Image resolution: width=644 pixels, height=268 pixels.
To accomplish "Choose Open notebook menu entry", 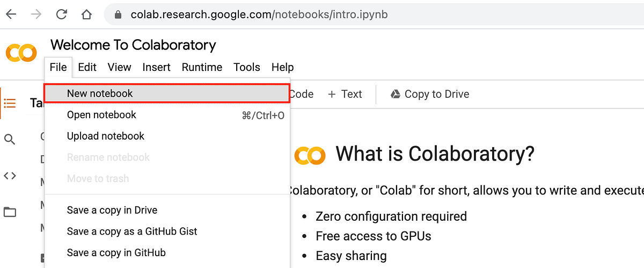I will tap(101, 115).
